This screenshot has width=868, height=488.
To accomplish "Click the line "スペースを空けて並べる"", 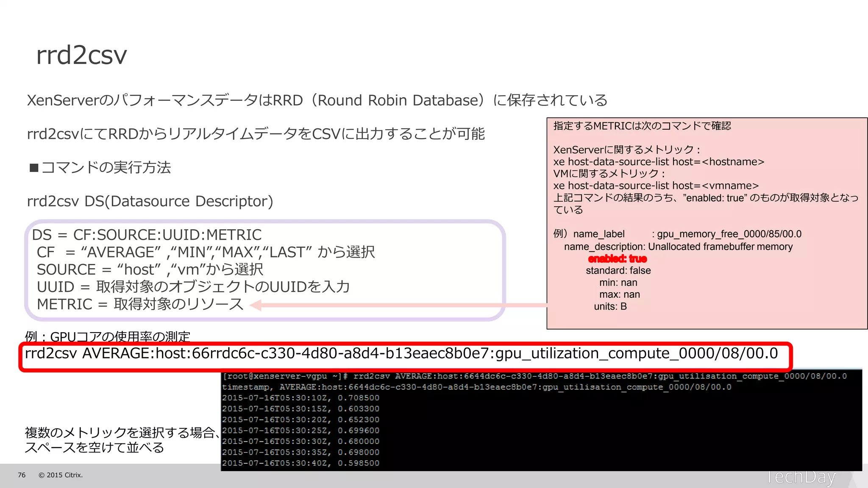I will click(x=95, y=448).
